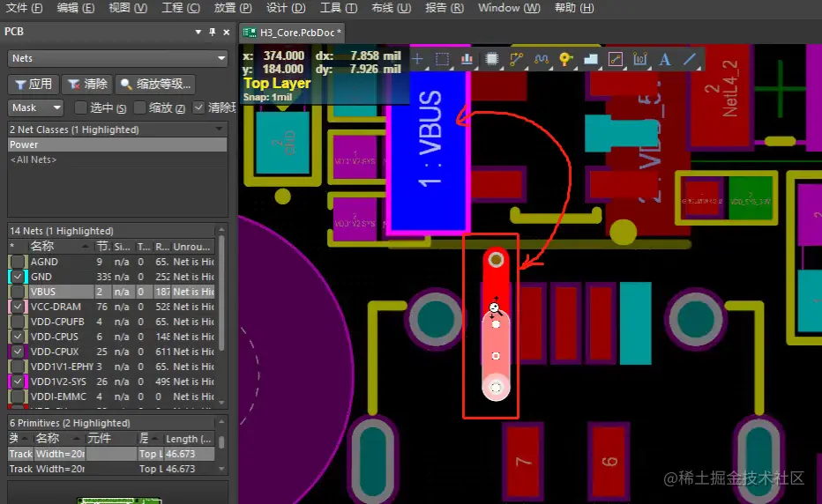Toggle VDDI-EMMC net checkbox
Screen dimensions: 822x504
[x=18, y=397]
